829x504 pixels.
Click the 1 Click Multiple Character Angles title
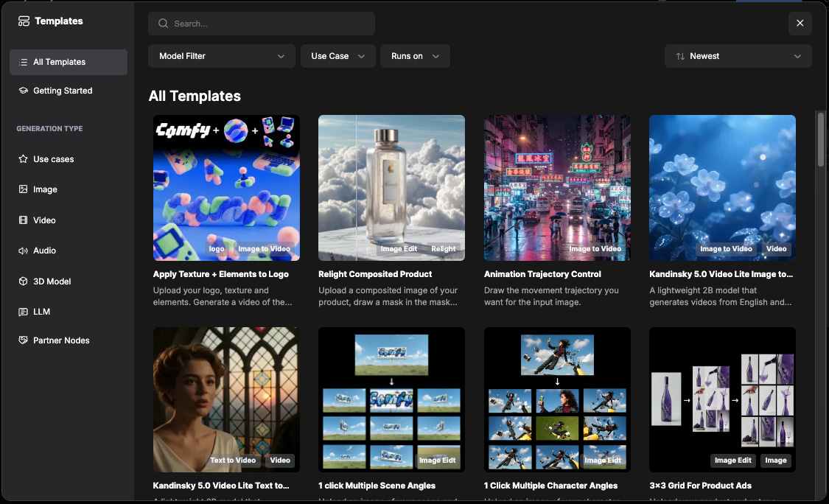550,486
